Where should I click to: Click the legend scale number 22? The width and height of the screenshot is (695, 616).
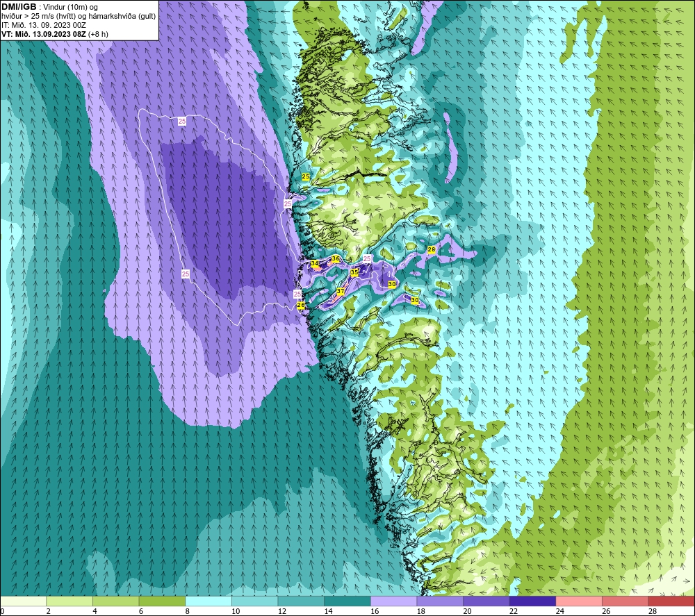(514, 611)
